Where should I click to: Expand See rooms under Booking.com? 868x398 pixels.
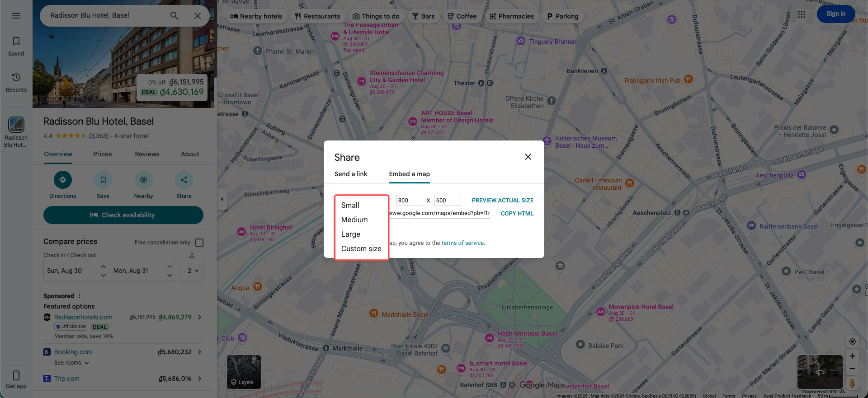click(71, 363)
